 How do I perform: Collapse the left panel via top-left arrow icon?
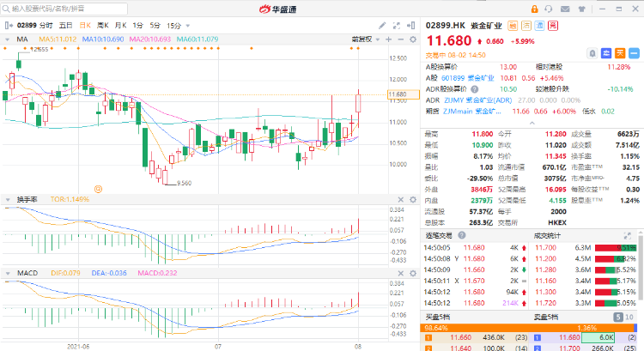pyautogui.click(x=9, y=26)
